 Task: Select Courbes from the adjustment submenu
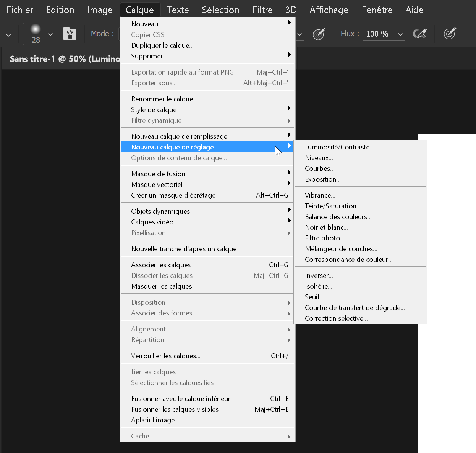tap(319, 169)
